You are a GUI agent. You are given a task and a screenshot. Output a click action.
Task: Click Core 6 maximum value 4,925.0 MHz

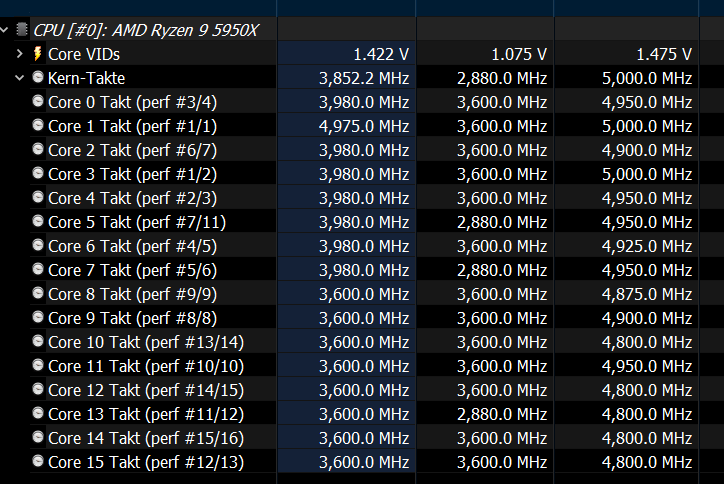(647, 246)
